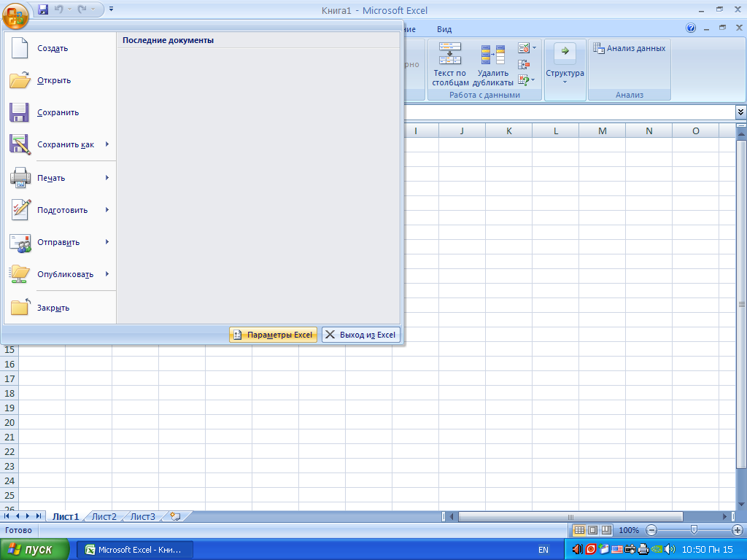Viewport: 747px width, 560px height.
Task: Go to previous sheet navigation arrow
Action: pos(18,516)
